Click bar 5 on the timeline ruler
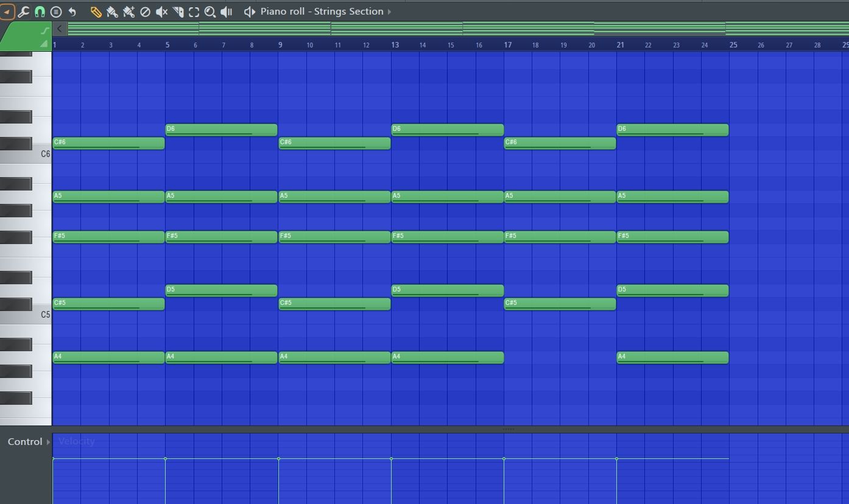The height and width of the screenshot is (504, 849). point(167,44)
